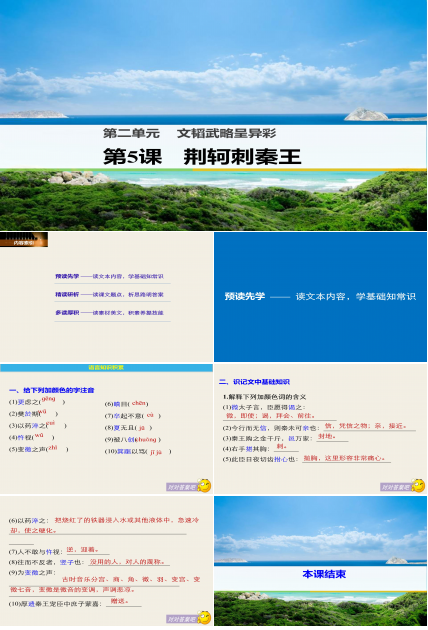Click the blue 本课结束 text
The image size is (428, 630).
324,574
